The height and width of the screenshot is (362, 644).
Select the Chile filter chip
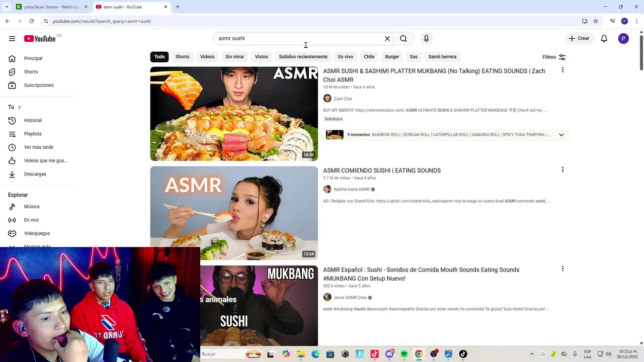point(369,57)
